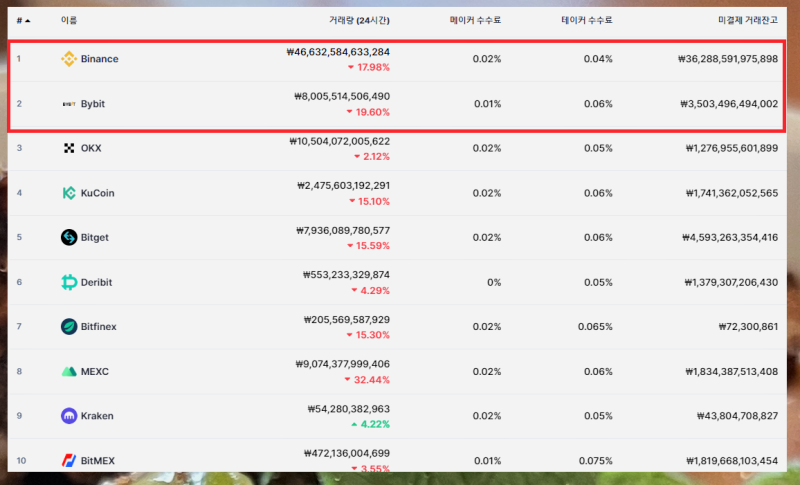The width and height of the screenshot is (800, 485).
Task: Click Bitget open interest ₩4,593,263,354,416
Action: (730, 237)
